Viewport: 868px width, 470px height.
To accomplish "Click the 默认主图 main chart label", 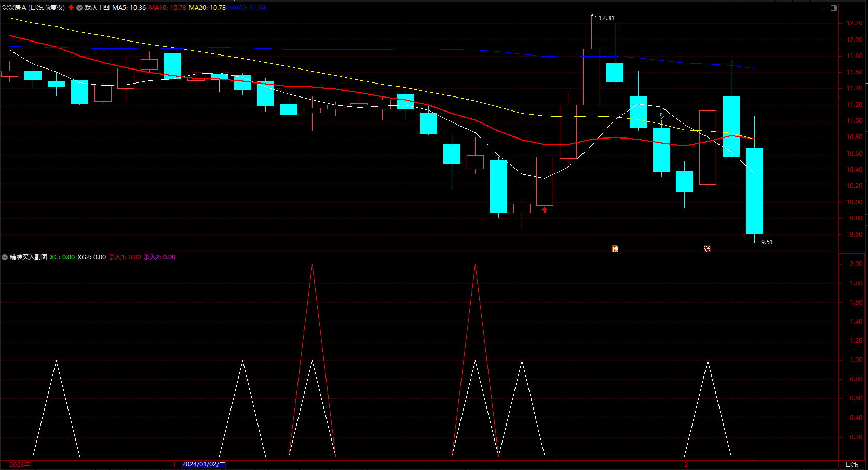I will click(97, 8).
